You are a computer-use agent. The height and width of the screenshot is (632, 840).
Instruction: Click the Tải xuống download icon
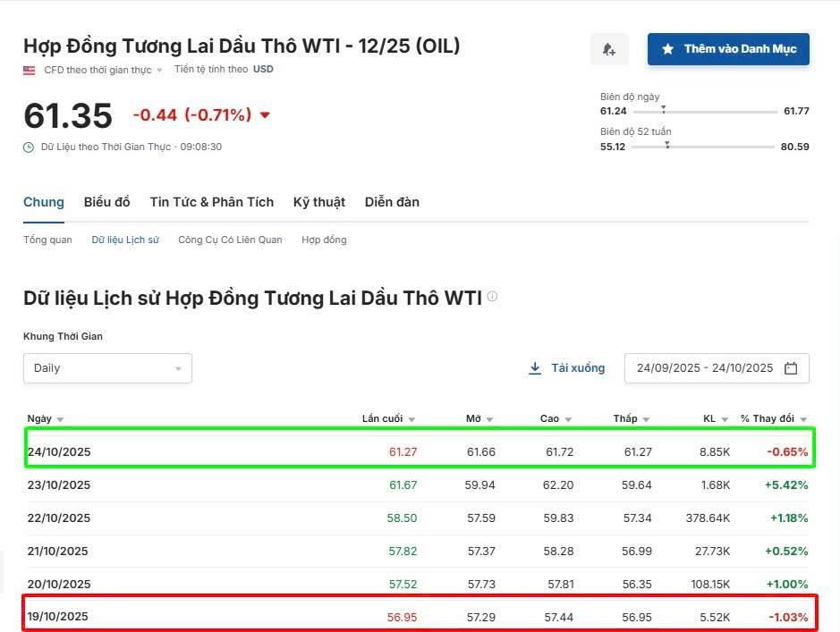(535, 367)
